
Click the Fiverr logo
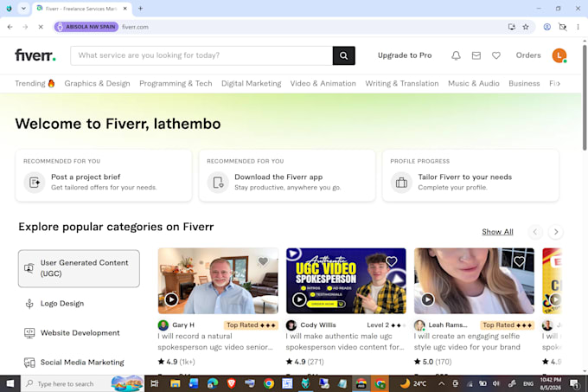click(x=35, y=55)
